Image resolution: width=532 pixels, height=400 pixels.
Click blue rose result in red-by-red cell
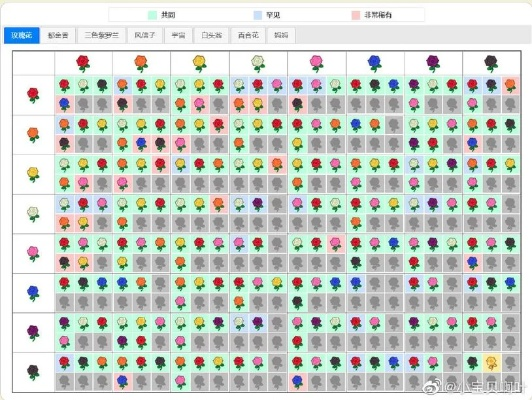click(64, 104)
